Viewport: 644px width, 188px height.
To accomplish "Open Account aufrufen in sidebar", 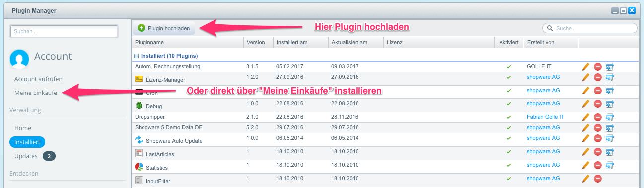I will coord(38,79).
